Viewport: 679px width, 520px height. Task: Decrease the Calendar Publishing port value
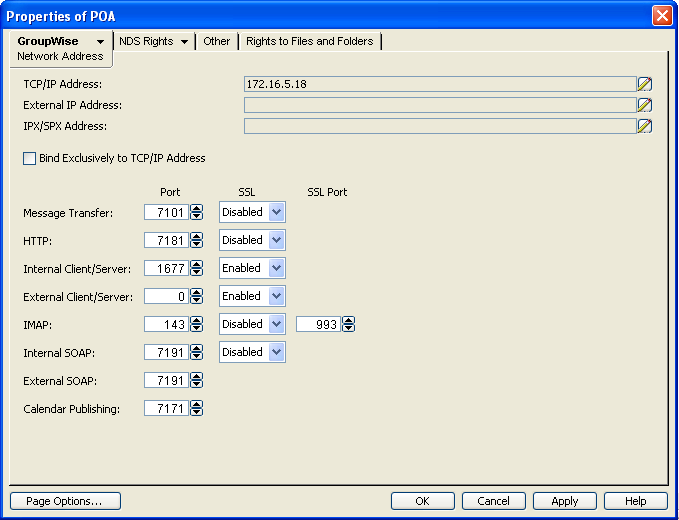[197, 412]
